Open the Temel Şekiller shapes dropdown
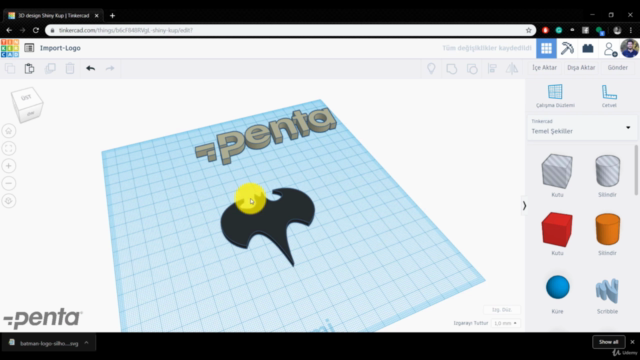Viewport: 640px width, 360px height. point(581,127)
